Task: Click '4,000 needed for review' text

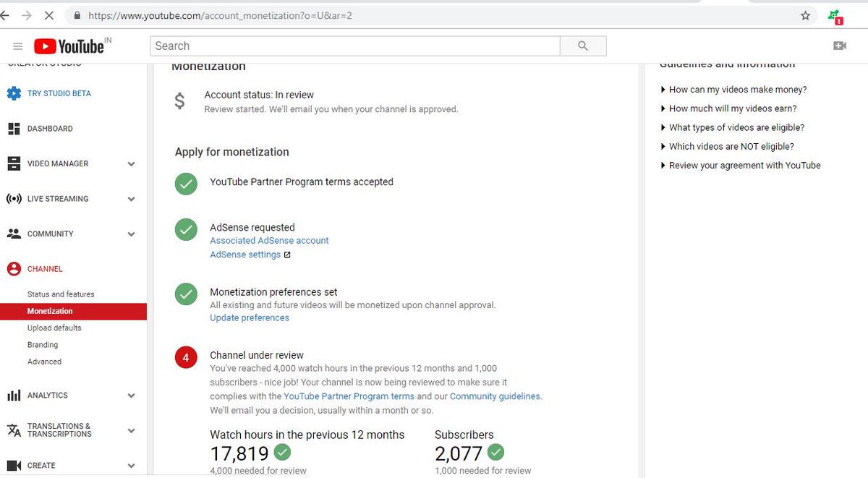Action: pyautogui.click(x=258, y=471)
